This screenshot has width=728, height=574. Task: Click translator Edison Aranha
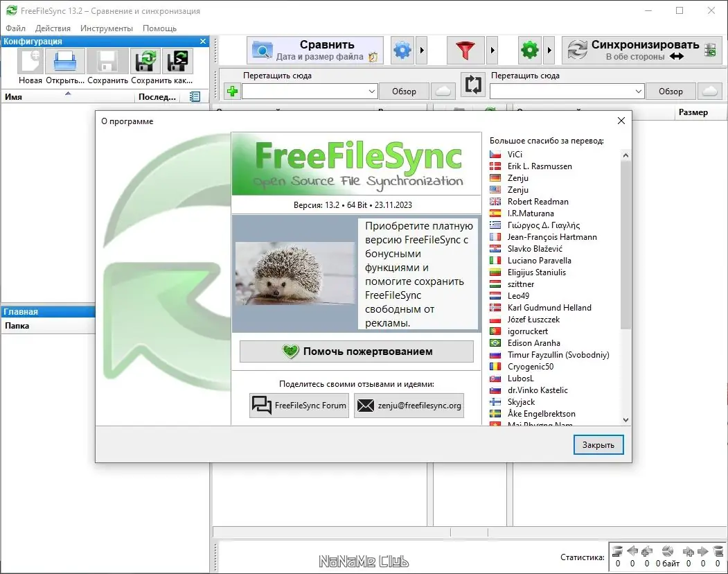coord(533,343)
